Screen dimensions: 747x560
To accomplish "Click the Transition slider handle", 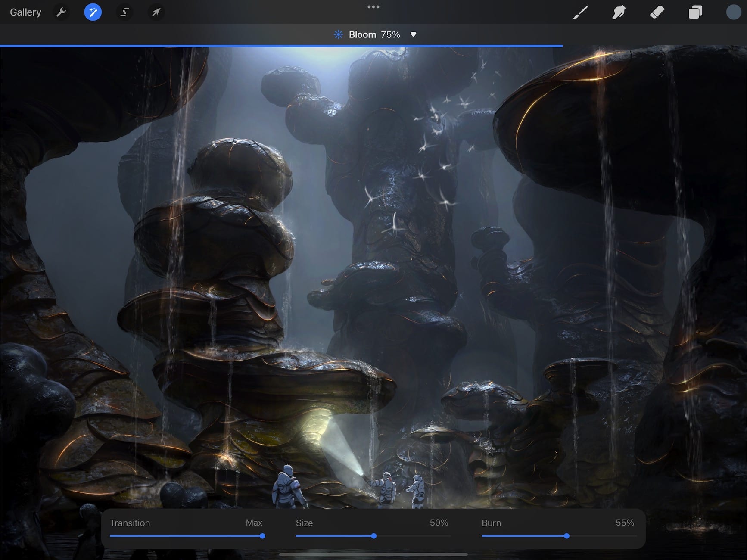I will 262,536.
